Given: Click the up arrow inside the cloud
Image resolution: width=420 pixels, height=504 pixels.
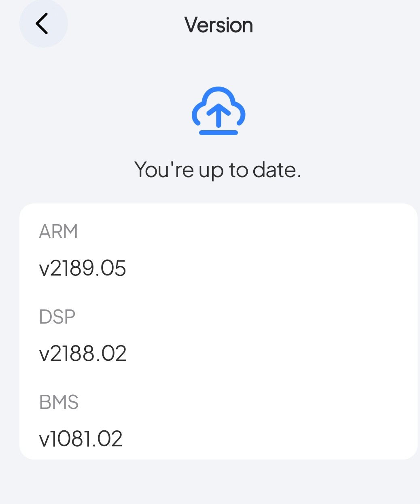Looking at the screenshot, I should pos(218,114).
